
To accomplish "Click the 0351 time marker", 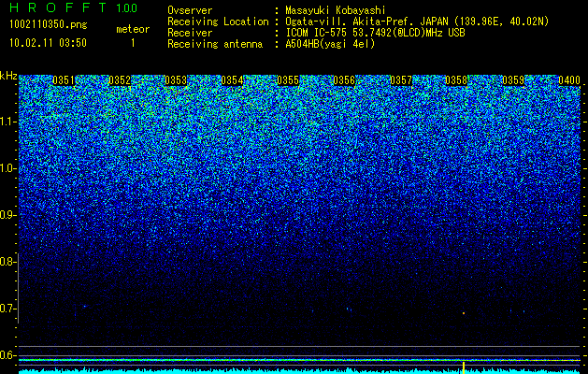I will click(x=64, y=80).
